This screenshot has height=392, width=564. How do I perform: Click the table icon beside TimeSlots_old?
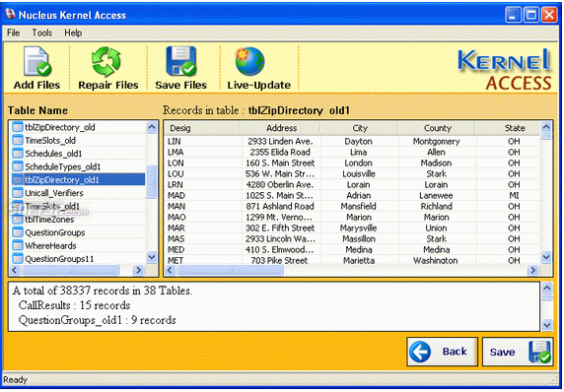(x=18, y=140)
